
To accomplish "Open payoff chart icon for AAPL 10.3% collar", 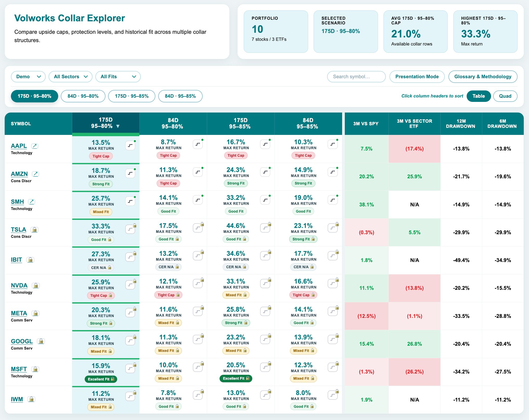I will 333,144.
